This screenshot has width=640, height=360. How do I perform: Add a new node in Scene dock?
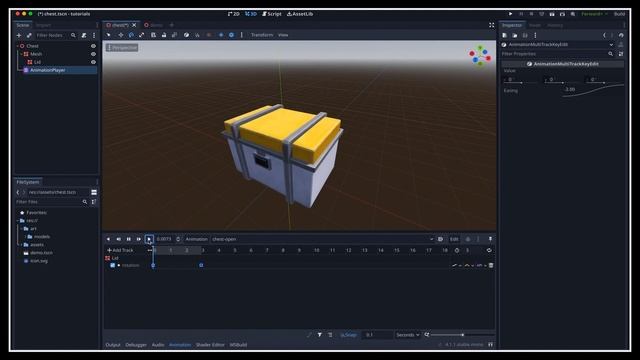tap(19, 36)
